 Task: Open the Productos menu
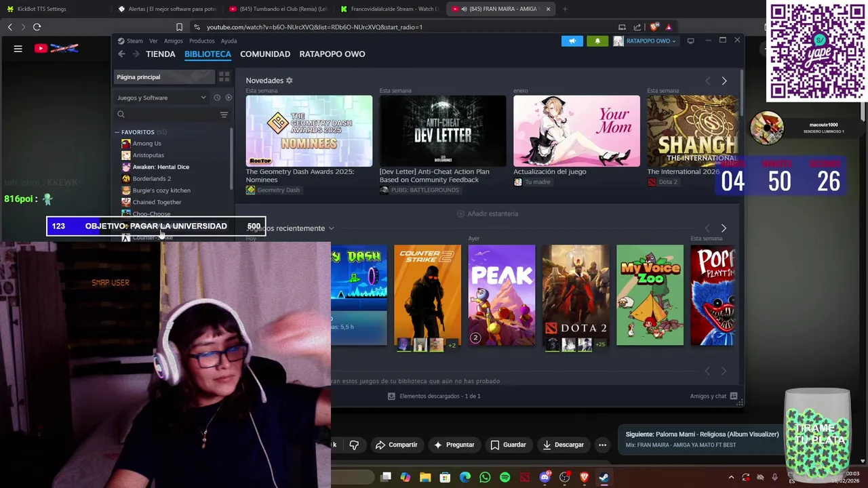point(201,41)
